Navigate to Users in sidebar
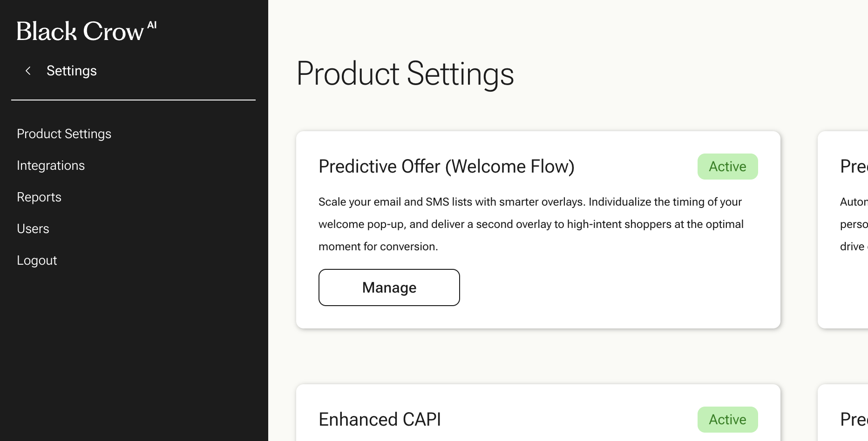The height and width of the screenshot is (441, 868). [33, 229]
